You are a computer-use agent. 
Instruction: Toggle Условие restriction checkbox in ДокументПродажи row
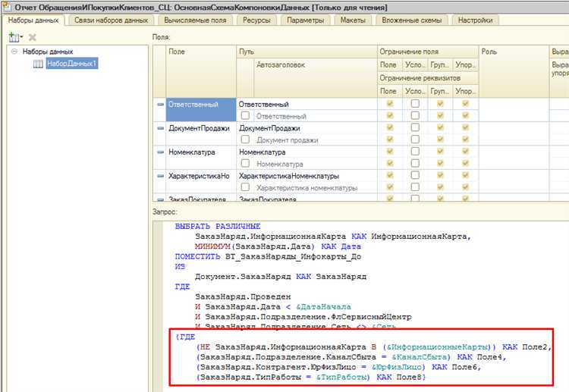pos(415,127)
